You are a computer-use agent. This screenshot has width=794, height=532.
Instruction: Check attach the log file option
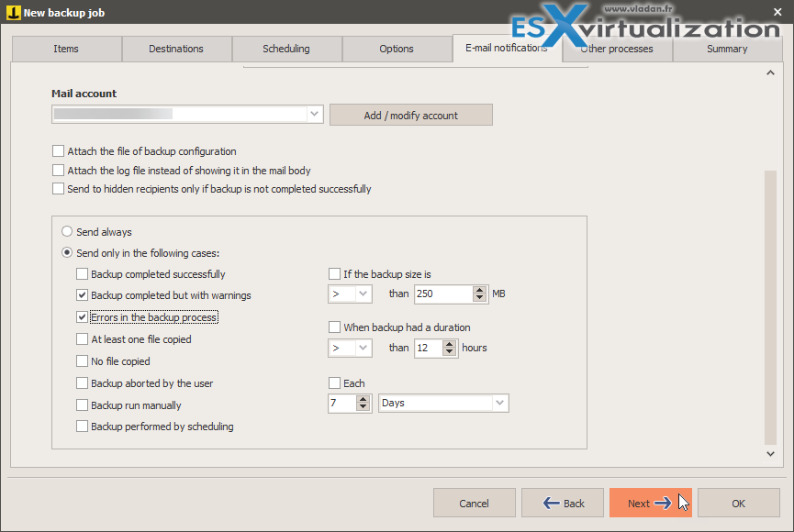58,170
